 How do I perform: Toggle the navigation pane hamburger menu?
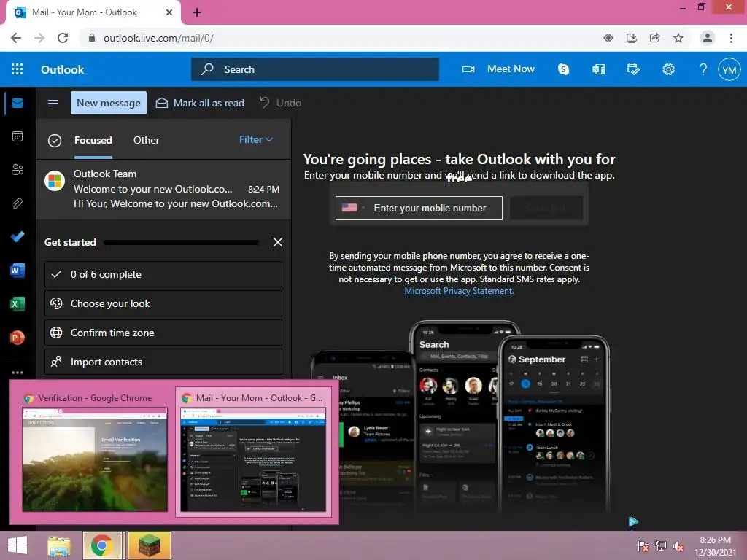coord(53,103)
